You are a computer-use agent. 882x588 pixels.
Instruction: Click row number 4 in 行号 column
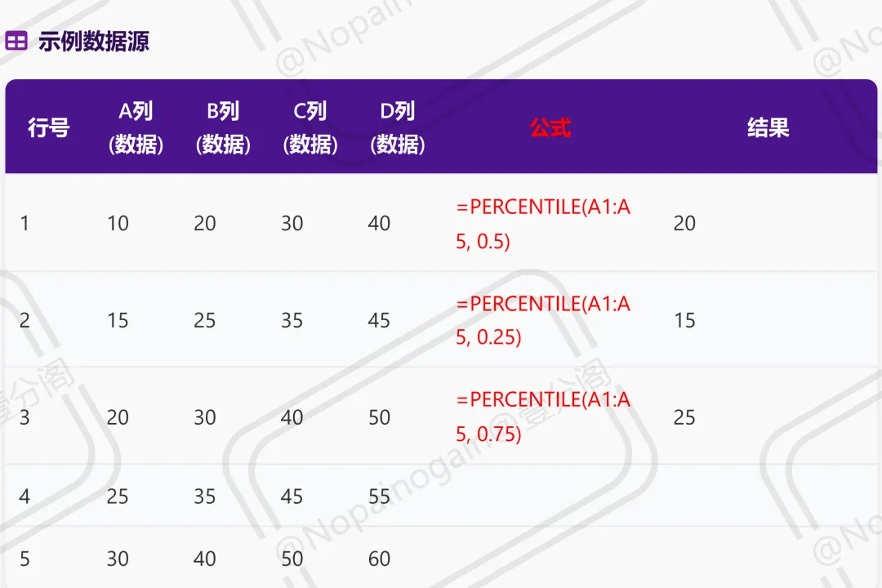[24, 497]
